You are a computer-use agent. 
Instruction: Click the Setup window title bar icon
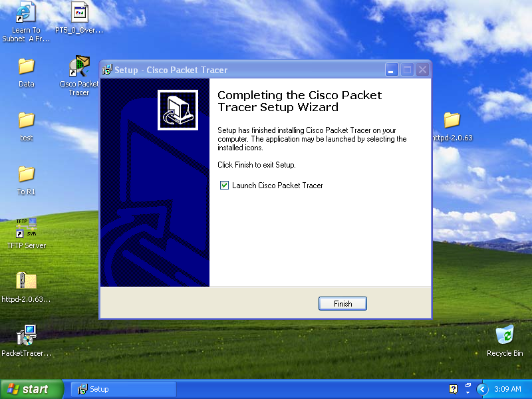click(107, 70)
